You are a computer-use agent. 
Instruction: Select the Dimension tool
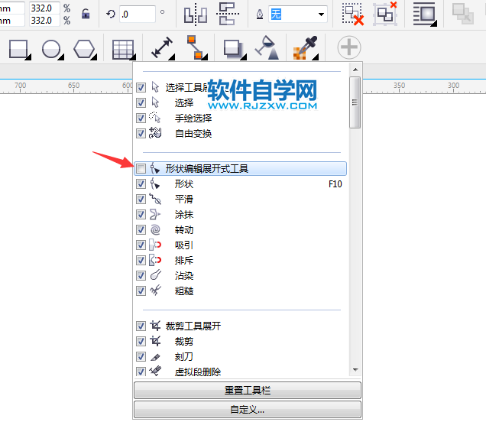coord(162,47)
